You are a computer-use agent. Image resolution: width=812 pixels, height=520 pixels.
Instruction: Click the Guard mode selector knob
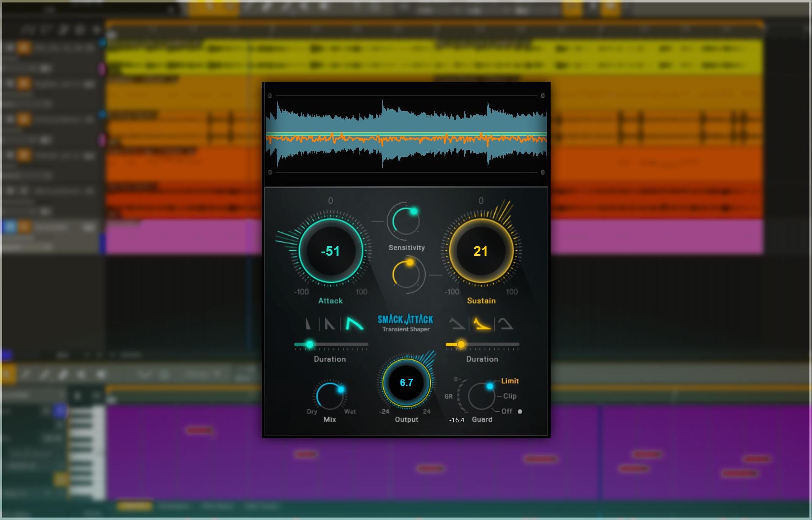coord(481,396)
